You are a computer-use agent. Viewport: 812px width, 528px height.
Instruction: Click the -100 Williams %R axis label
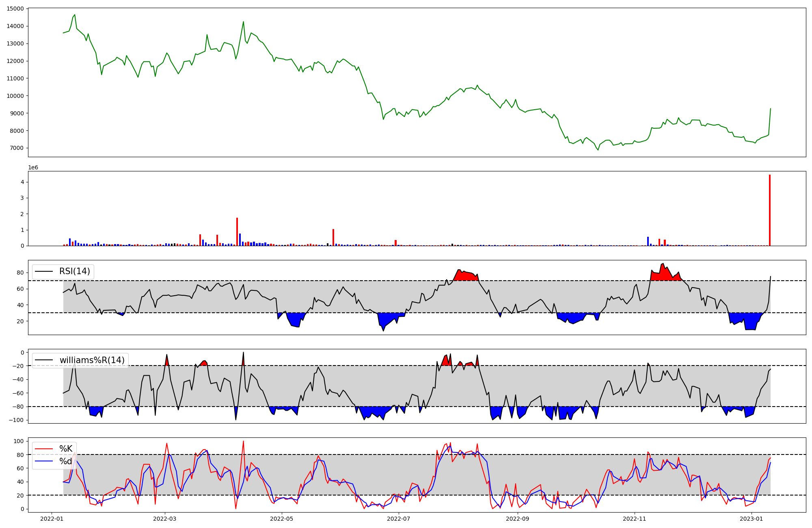(17, 420)
